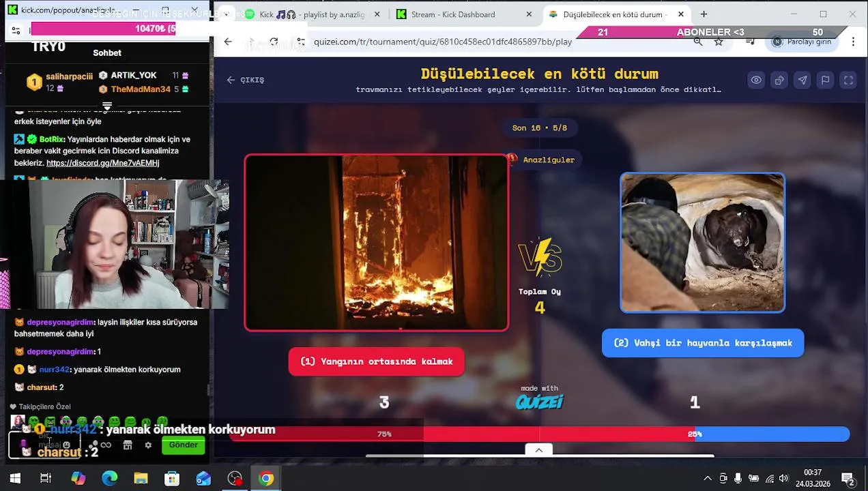868x491 pixels.
Task: Toggle the eye visibility icon in quiz header
Action: click(x=756, y=80)
